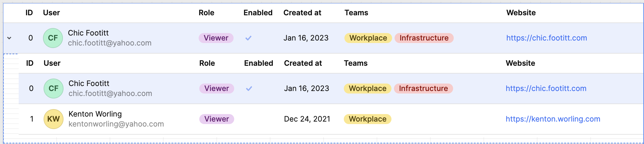Click the KW avatar for Kenton Worling
Screen dimensions: 644x144
point(54,119)
